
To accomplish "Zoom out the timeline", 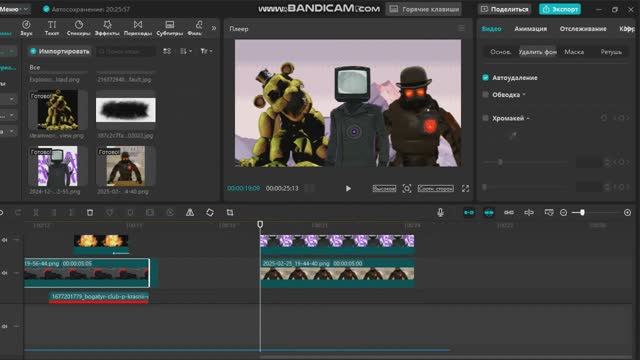I will point(564,213).
